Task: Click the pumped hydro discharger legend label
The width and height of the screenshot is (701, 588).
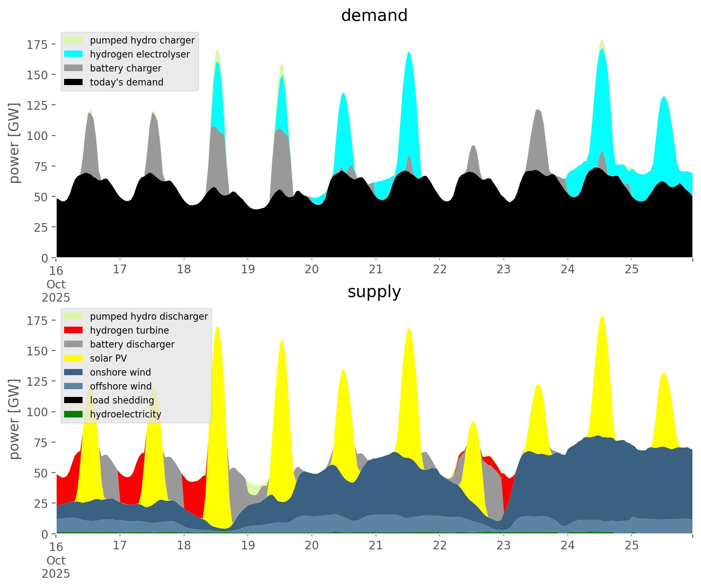Action: [x=149, y=316]
